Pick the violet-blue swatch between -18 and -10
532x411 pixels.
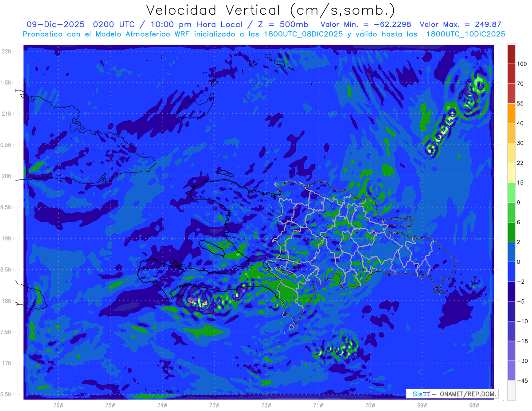click(511, 331)
